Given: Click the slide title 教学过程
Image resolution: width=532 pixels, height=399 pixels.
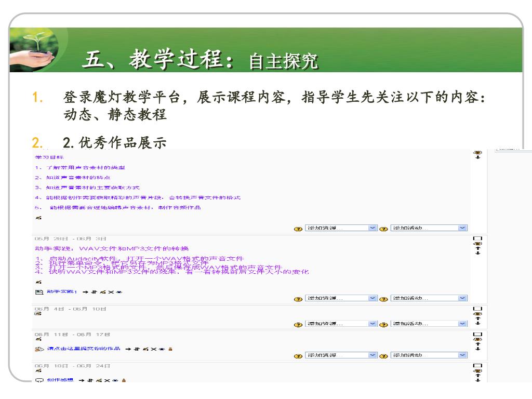Looking at the screenshot, I should (x=176, y=59).
